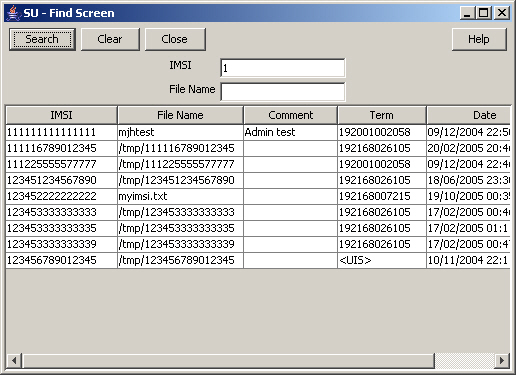Click the Close button beside Clear
Viewport: 516px width, 375px height.
click(175, 39)
